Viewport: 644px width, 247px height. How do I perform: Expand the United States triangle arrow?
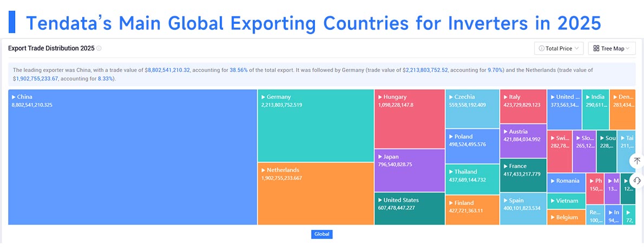[380, 200]
